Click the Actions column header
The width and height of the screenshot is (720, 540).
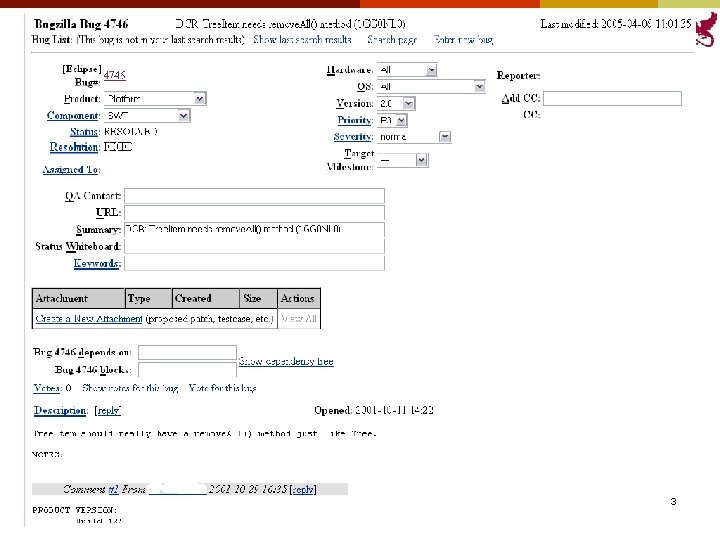(298, 298)
